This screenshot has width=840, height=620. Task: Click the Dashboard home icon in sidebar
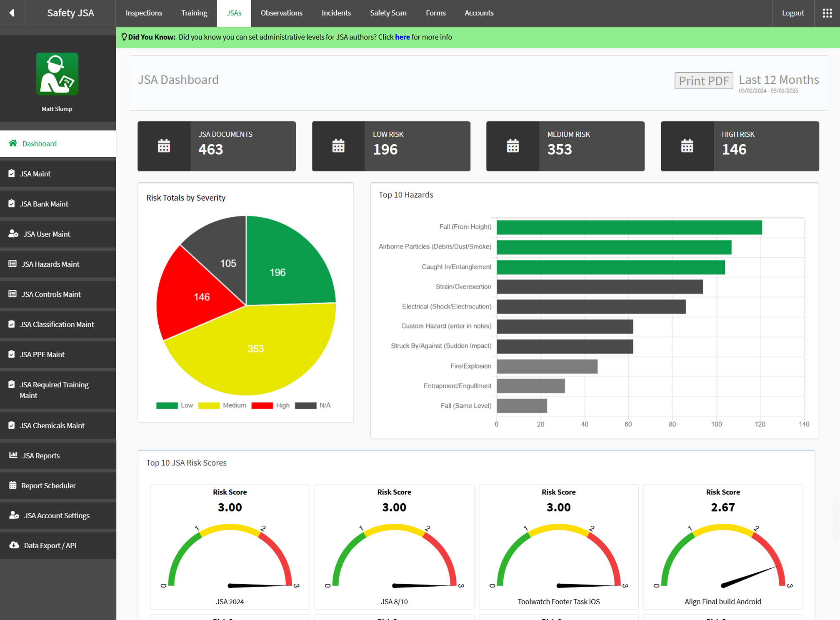coord(13,143)
